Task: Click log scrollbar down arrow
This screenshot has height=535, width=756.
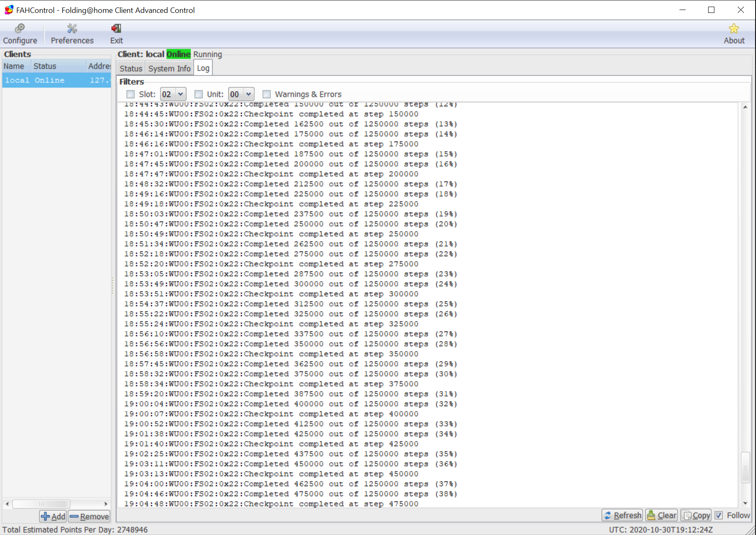Action: pyautogui.click(x=745, y=503)
